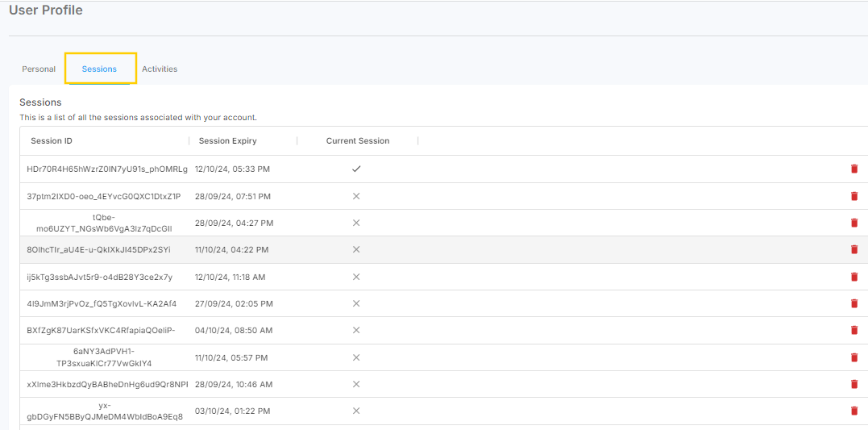Open the Activities tab
This screenshot has width=868, height=430.
click(160, 69)
